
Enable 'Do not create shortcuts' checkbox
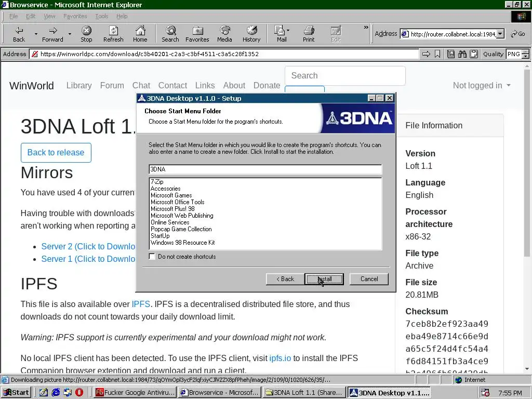(x=152, y=257)
